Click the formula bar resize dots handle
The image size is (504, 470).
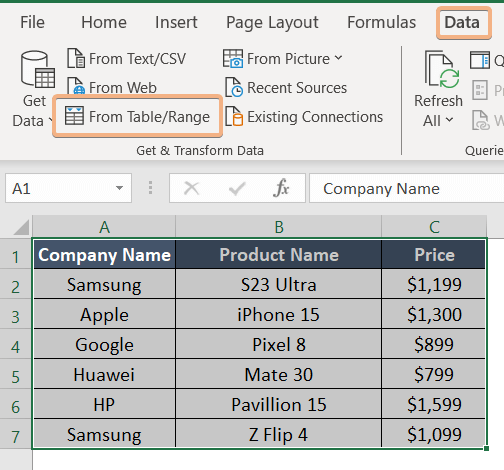[150, 188]
